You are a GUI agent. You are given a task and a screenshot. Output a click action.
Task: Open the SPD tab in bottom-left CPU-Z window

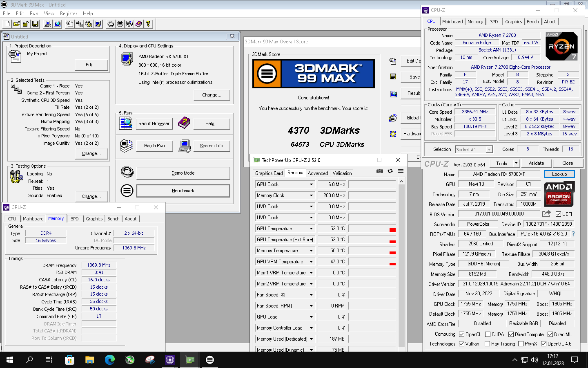click(x=74, y=219)
